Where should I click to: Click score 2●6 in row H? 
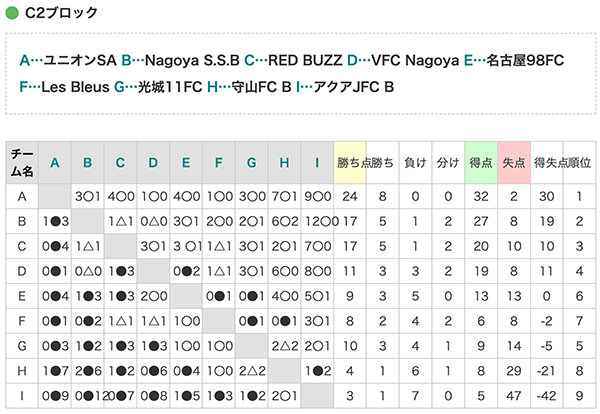click(88, 371)
